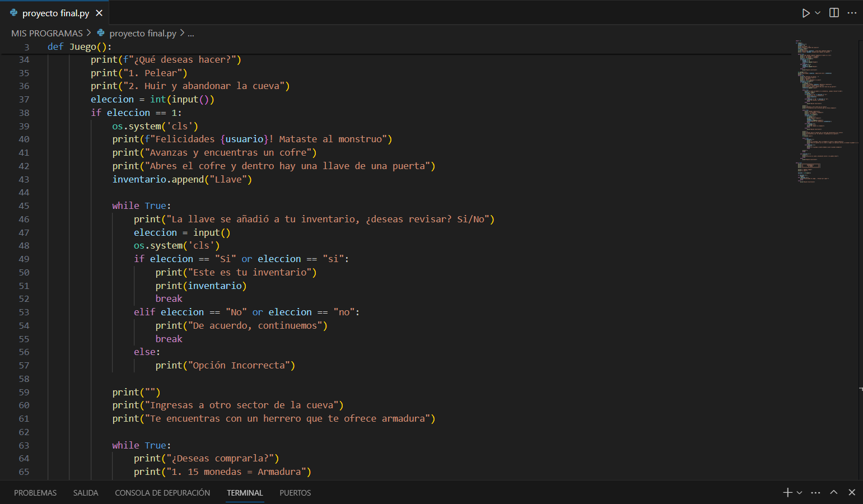The image size is (863, 504).
Task: Click the 'else:' statement on line 56
Action: pyautogui.click(x=147, y=352)
